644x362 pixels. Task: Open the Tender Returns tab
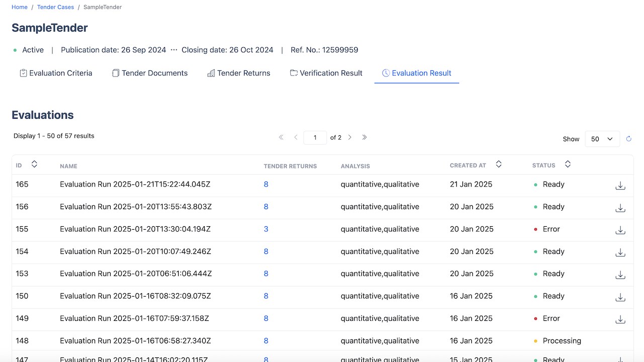coord(238,73)
